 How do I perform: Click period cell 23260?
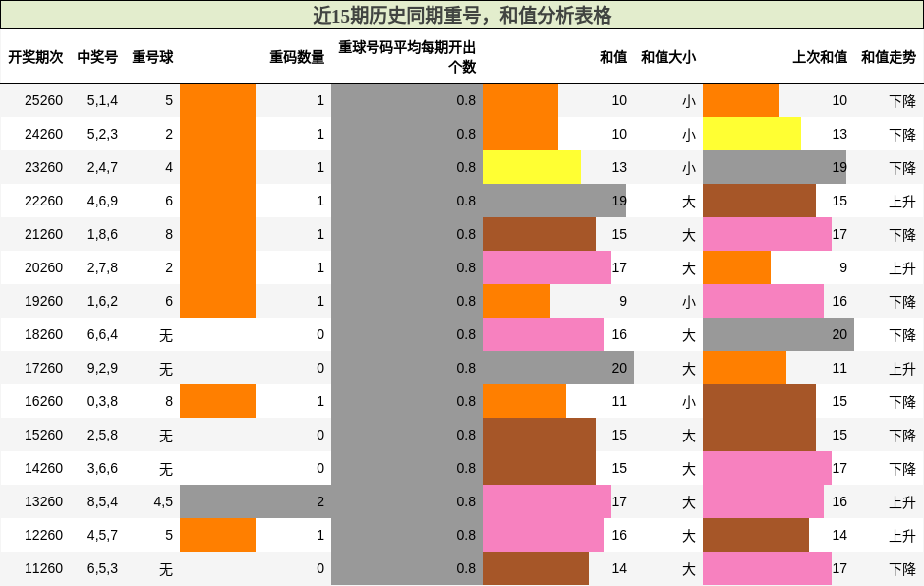43,167
